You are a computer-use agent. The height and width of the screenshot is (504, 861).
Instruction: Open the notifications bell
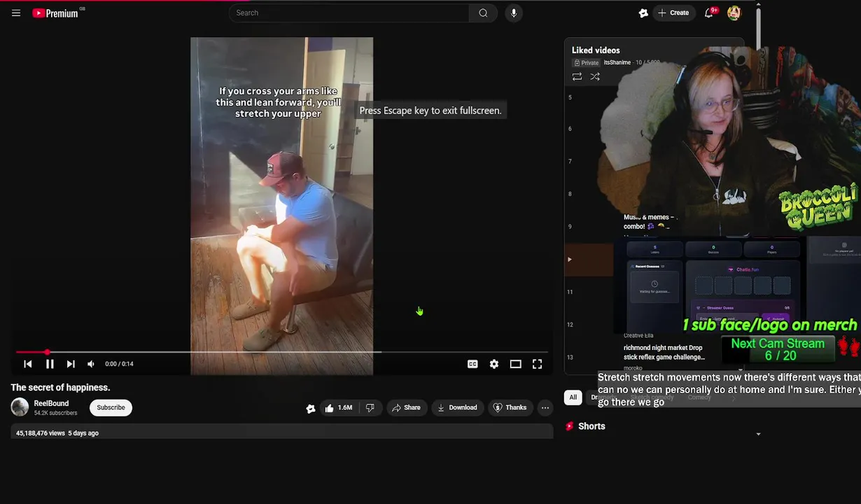[708, 13]
